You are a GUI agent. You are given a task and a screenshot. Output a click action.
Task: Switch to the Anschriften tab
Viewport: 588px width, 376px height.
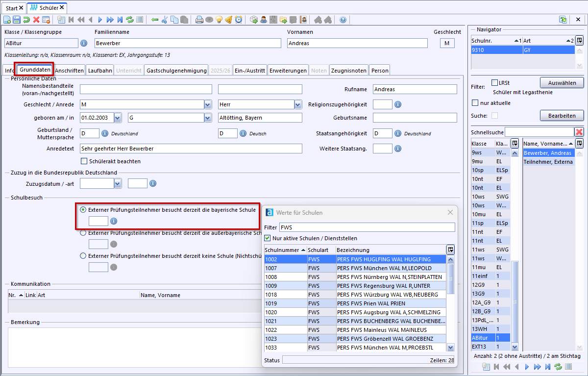(69, 71)
